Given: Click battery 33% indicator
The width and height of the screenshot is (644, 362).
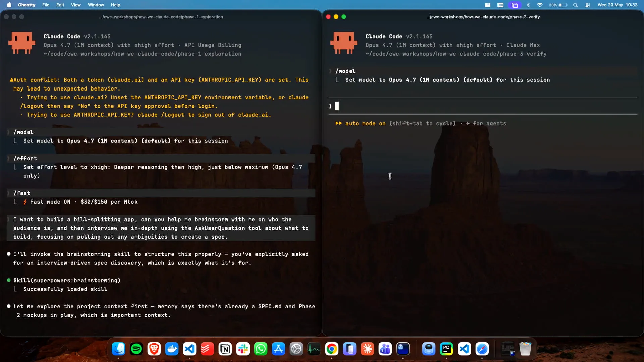Looking at the screenshot, I should click(558, 5).
